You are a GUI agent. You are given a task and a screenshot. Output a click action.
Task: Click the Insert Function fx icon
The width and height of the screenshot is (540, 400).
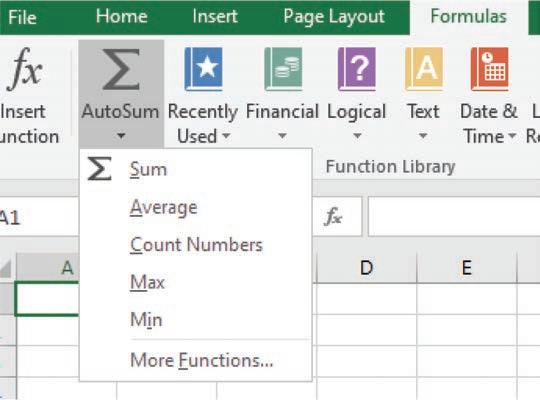pos(25,69)
